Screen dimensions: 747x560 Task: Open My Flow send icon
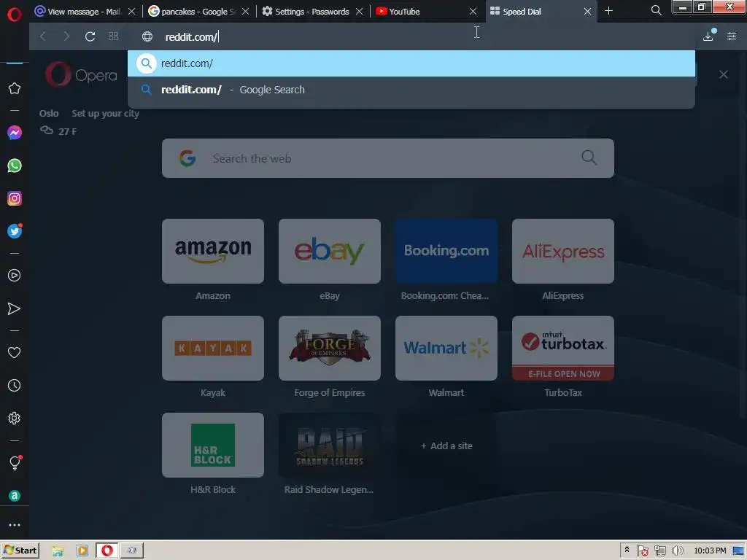tap(15, 308)
